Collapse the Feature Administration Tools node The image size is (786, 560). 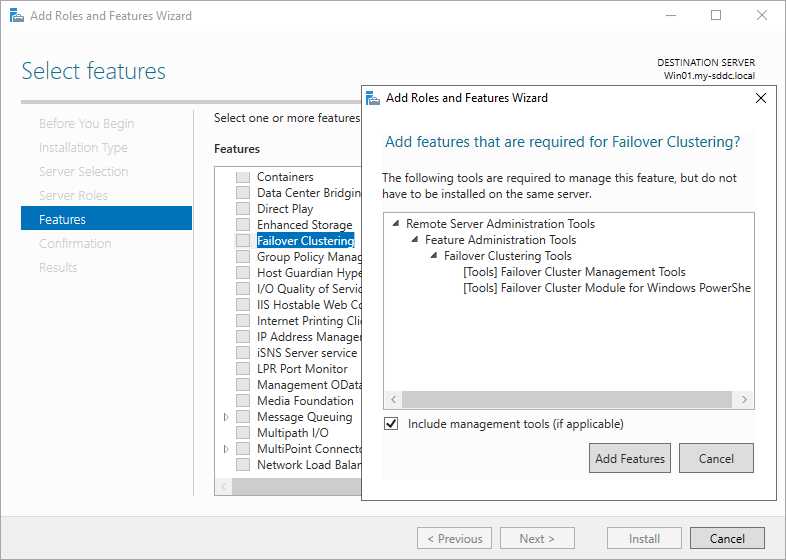(415, 240)
